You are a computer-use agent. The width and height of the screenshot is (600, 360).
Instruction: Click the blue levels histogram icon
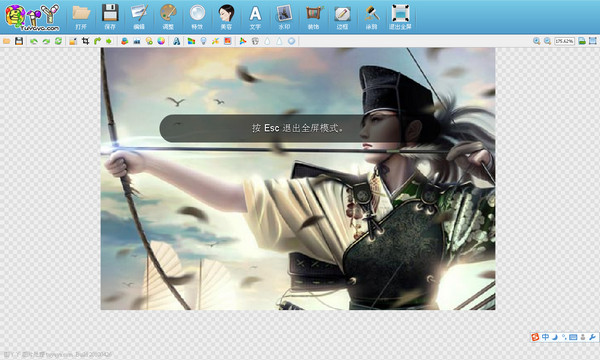click(137, 41)
